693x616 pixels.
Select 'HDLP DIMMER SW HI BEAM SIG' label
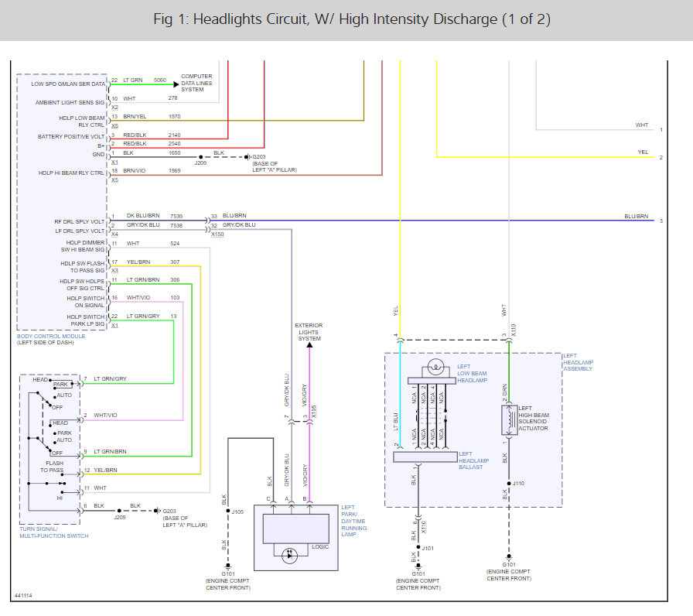coord(83,246)
